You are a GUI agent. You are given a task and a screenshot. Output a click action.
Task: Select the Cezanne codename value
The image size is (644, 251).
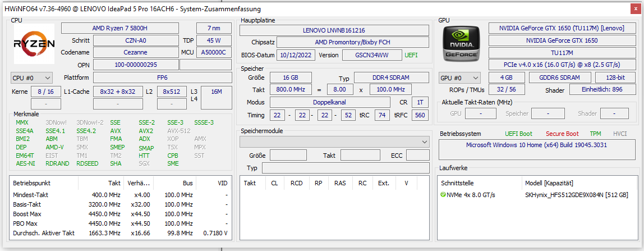(x=136, y=53)
